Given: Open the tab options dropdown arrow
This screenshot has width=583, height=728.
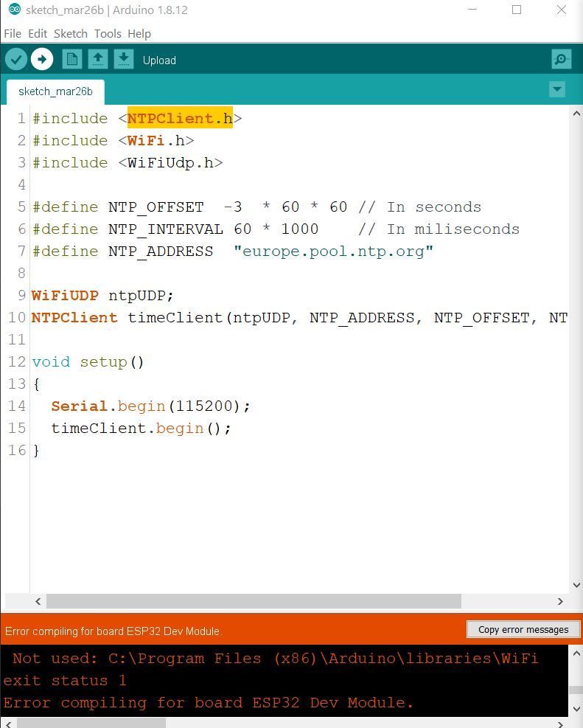Looking at the screenshot, I should 557,89.
